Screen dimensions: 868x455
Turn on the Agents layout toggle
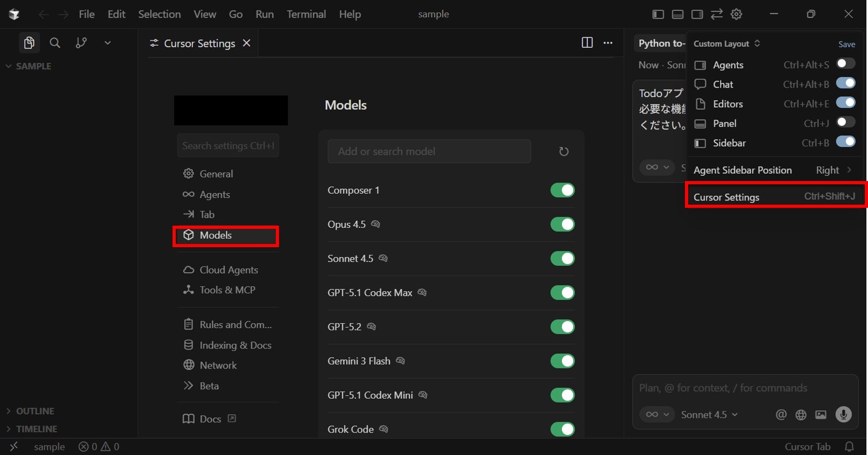[x=845, y=64]
